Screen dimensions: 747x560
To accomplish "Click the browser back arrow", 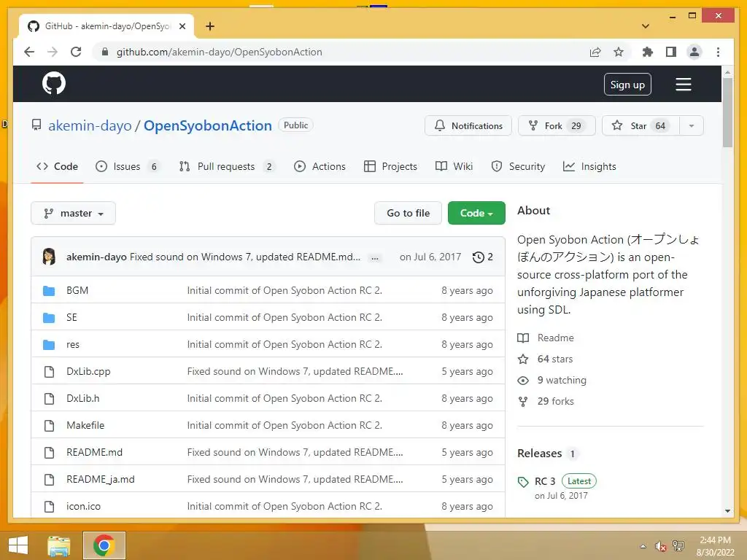I will [29, 52].
